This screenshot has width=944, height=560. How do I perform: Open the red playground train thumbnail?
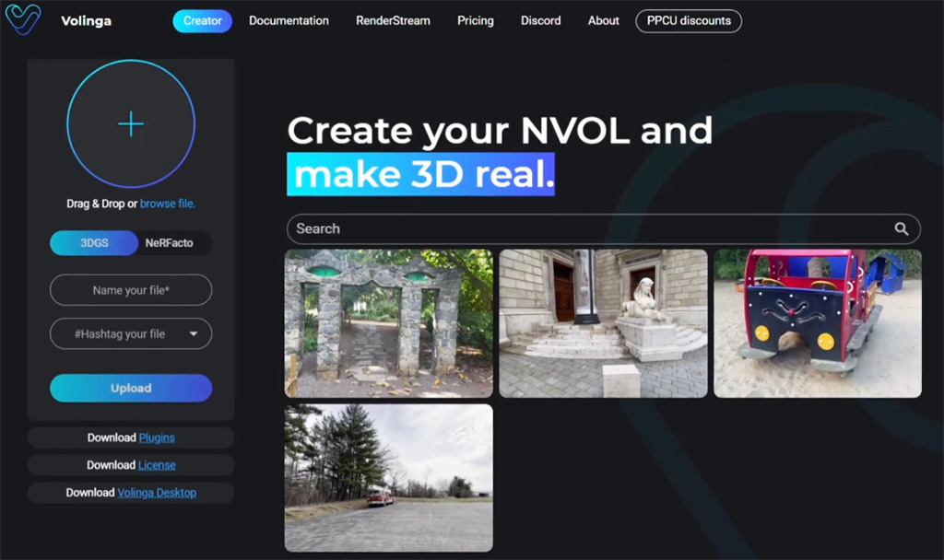[818, 323]
